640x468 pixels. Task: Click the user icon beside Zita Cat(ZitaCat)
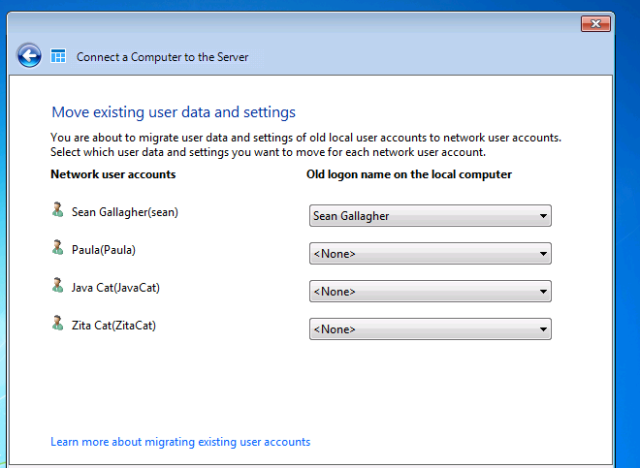(x=58, y=323)
